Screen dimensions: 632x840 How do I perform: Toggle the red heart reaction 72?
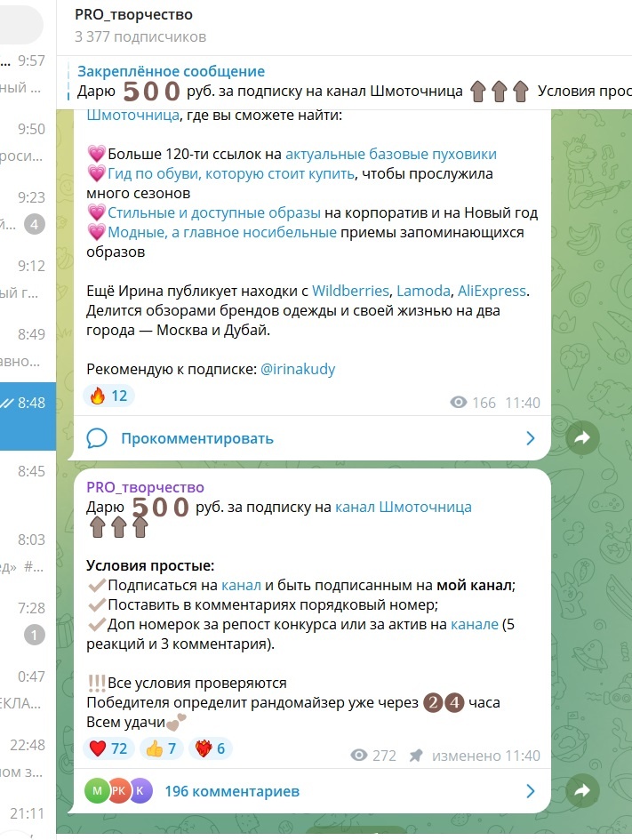pos(108,748)
